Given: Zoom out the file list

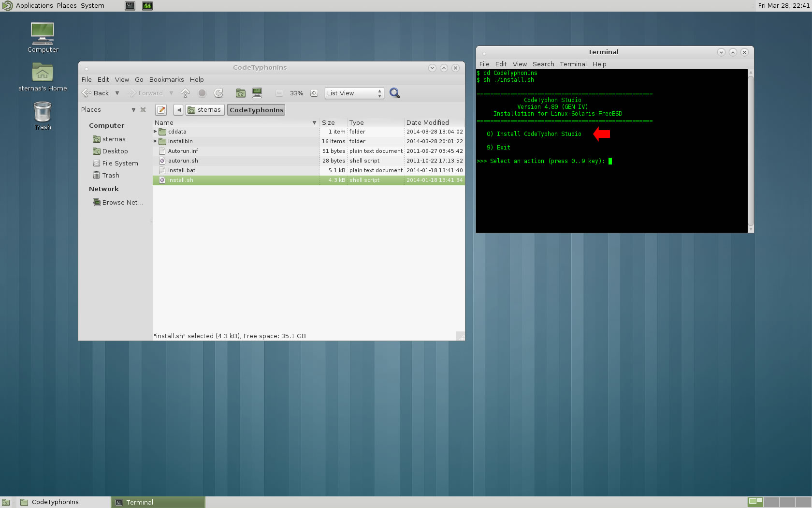Looking at the screenshot, I should (279, 93).
